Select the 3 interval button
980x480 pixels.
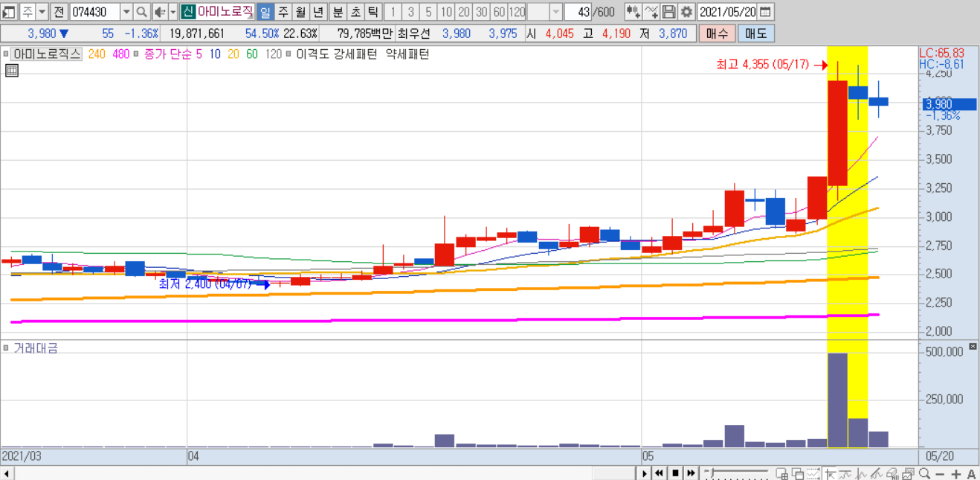click(x=410, y=12)
